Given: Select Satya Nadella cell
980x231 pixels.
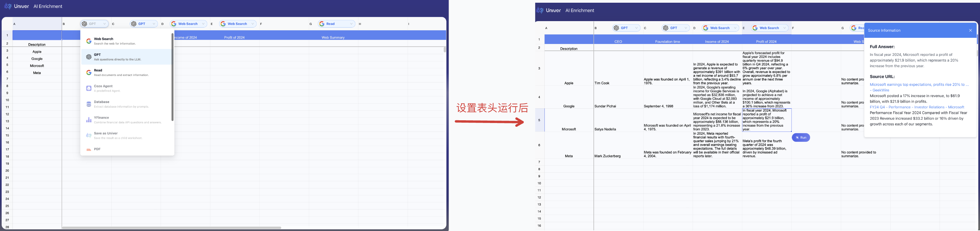Looking at the screenshot, I should pos(618,121).
